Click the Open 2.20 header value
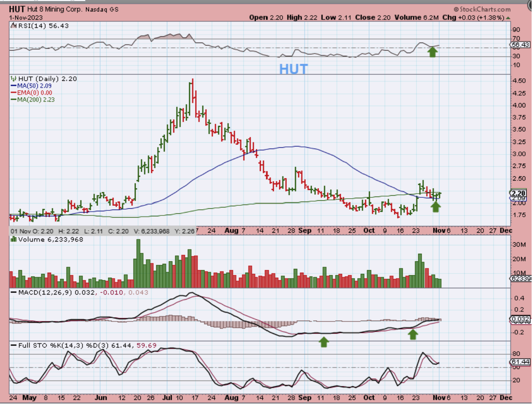 [266, 17]
